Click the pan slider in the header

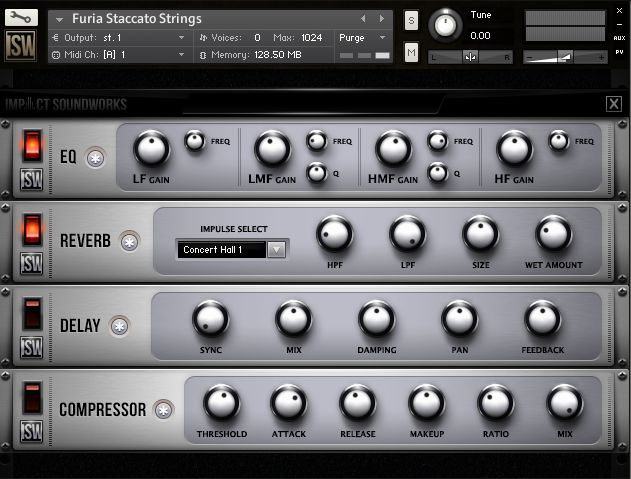coord(470,57)
